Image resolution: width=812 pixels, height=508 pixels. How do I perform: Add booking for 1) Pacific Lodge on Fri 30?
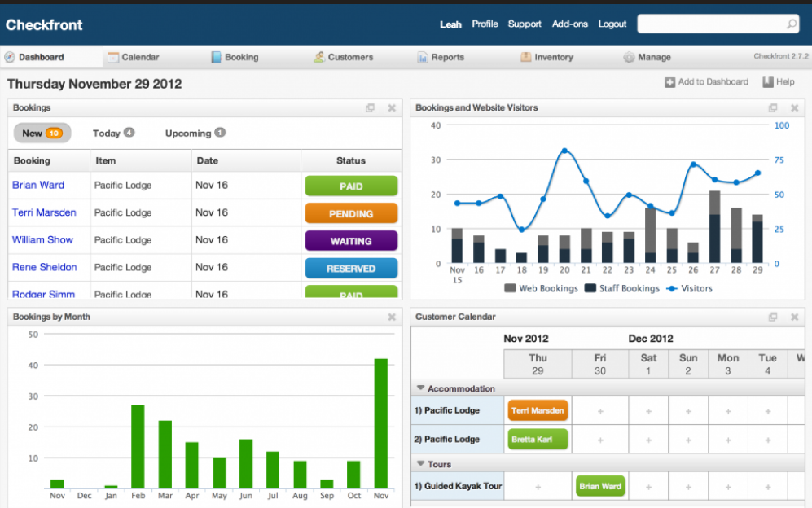pos(600,411)
